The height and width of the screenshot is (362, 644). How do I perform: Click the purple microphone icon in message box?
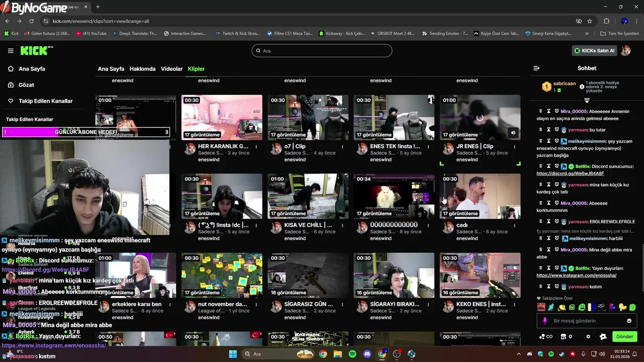(545, 321)
